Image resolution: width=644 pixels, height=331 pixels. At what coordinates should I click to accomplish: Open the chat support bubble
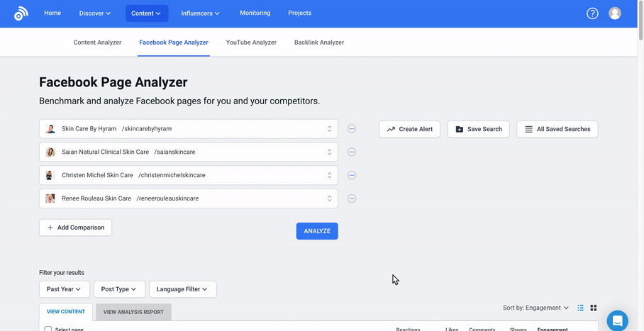tap(617, 320)
